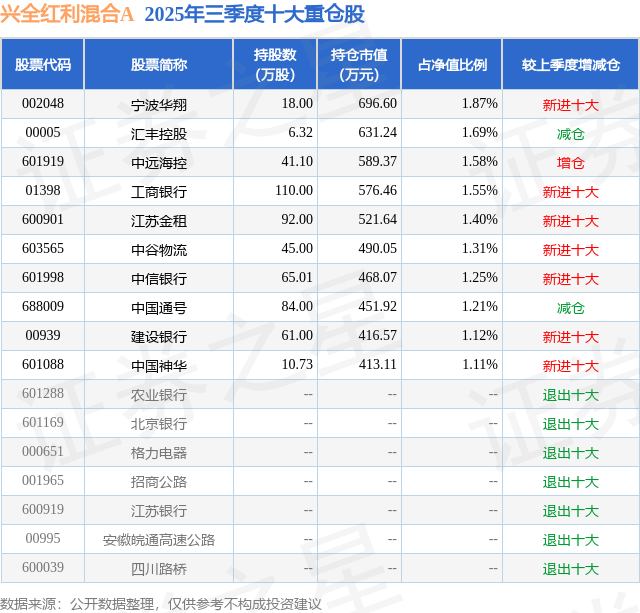Select stock code 600919
This screenshot has width=640, height=613.
click(43, 509)
